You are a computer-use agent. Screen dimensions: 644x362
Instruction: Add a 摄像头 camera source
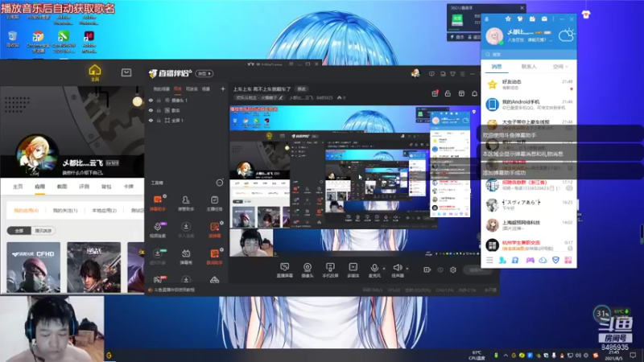308,270
